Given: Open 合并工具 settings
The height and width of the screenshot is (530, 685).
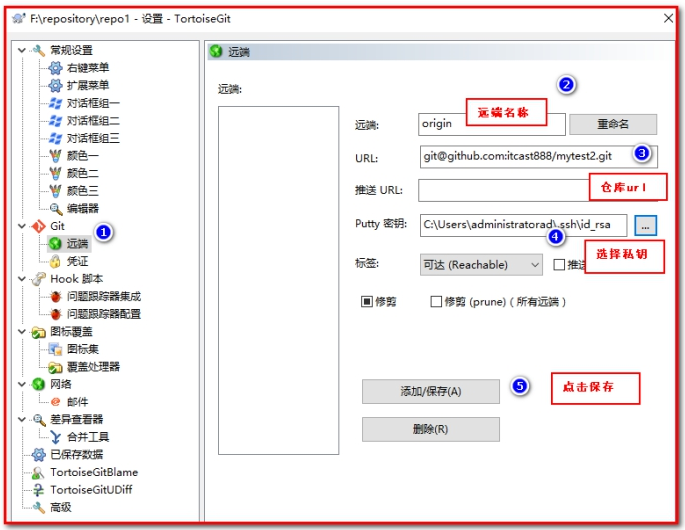Looking at the screenshot, I should click(x=88, y=437).
